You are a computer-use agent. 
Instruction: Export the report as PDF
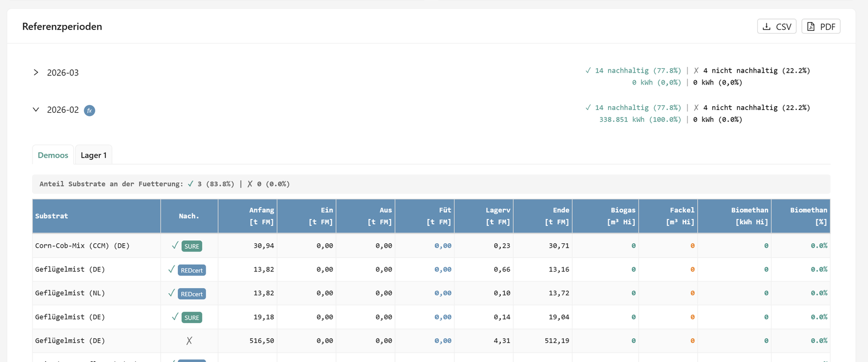[x=821, y=27]
